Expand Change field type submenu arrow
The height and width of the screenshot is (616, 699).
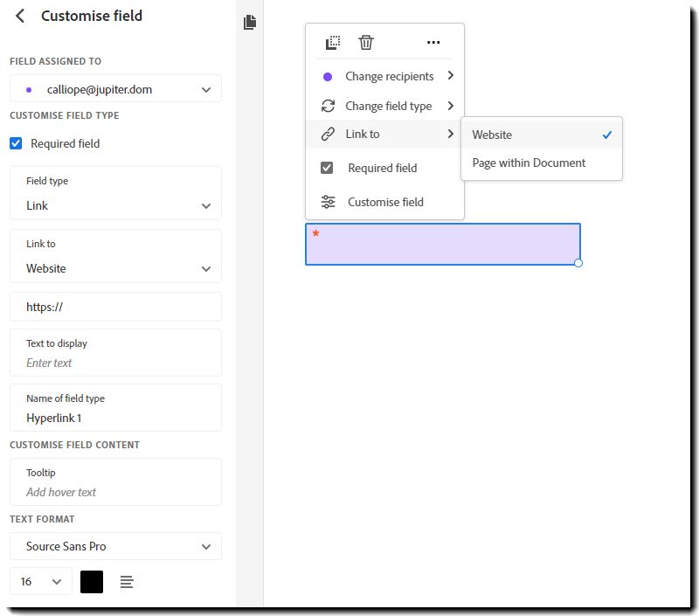pyautogui.click(x=450, y=106)
